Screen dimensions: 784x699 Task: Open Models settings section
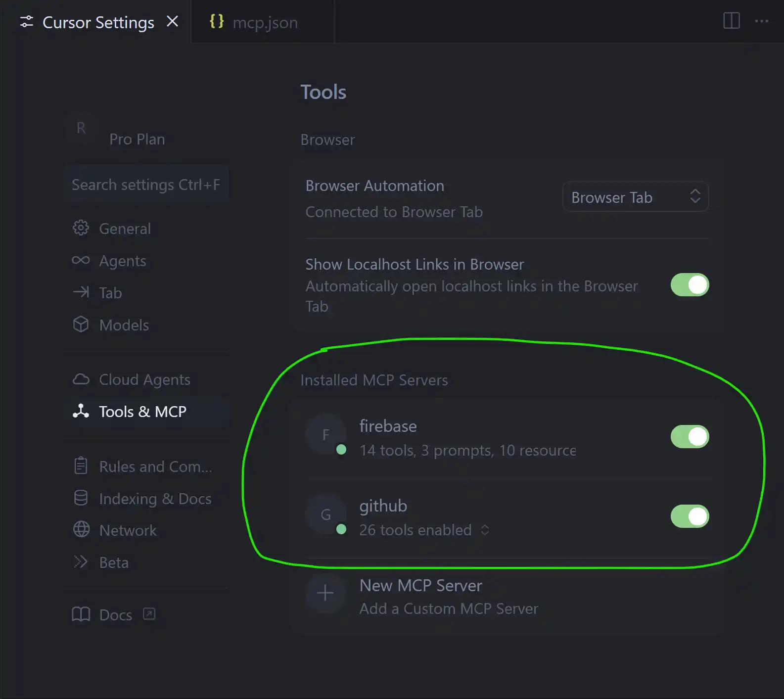click(x=147, y=325)
